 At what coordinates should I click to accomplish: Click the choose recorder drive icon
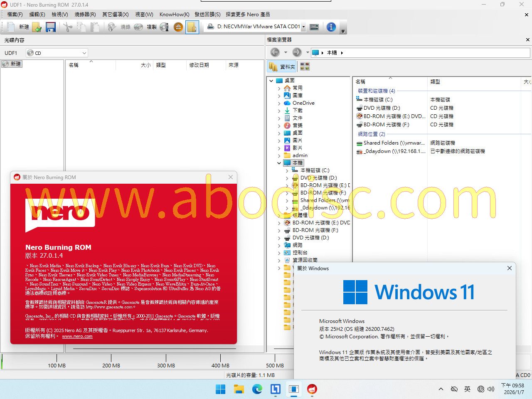(x=314, y=27)
